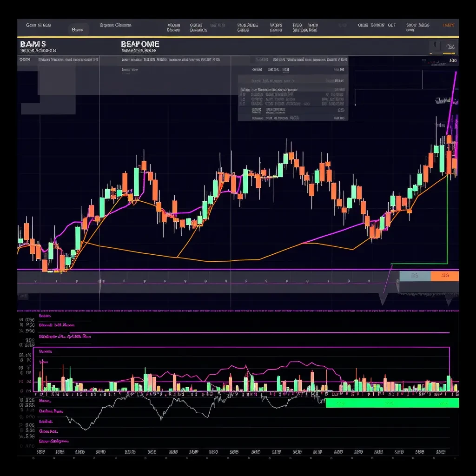Select the orange highlighted tab at top right
Screen dimensions: 476x476
[448, 26]
